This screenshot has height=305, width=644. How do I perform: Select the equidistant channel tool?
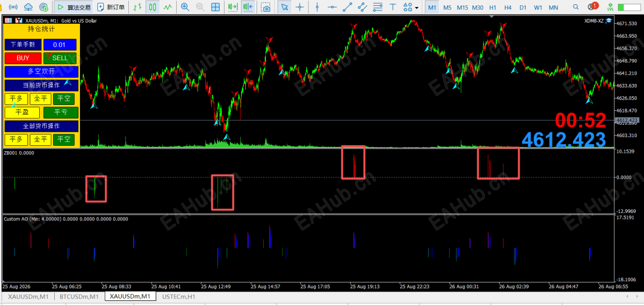[362, 7]
